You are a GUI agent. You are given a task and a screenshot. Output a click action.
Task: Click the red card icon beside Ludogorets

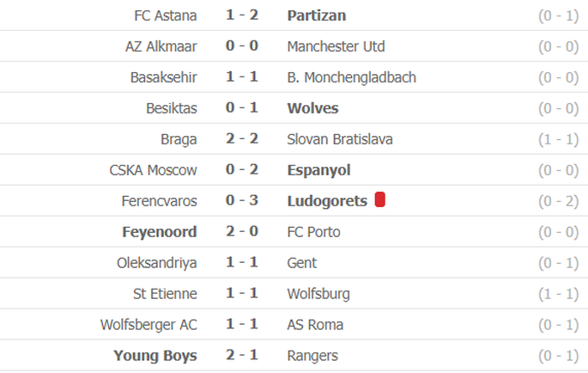(380, 199)
